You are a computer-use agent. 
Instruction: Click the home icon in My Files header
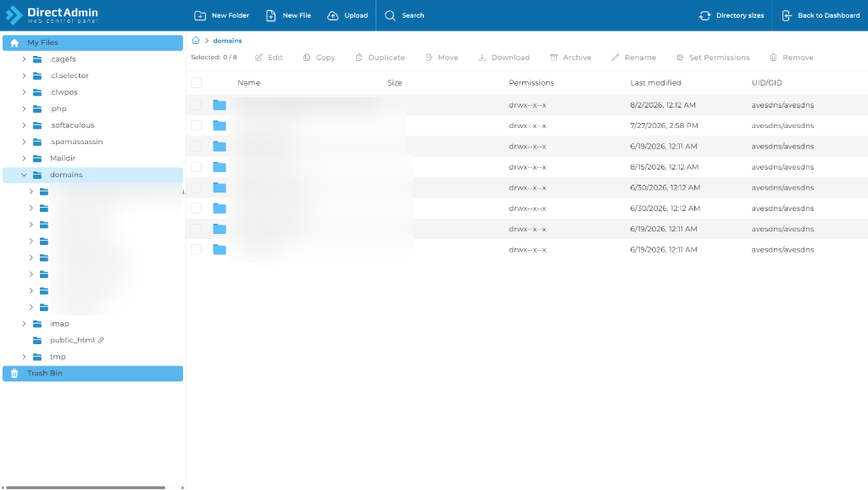click(x=14, y=42)
